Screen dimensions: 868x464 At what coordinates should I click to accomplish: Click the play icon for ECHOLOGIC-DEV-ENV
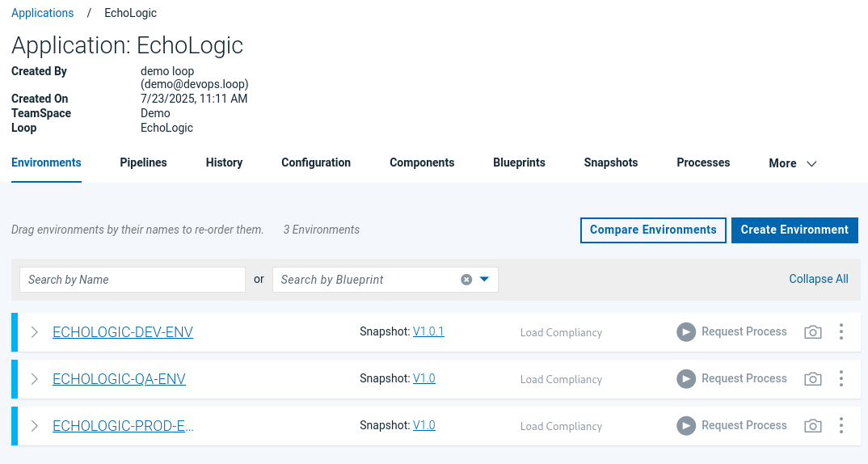tap(686, 332)
